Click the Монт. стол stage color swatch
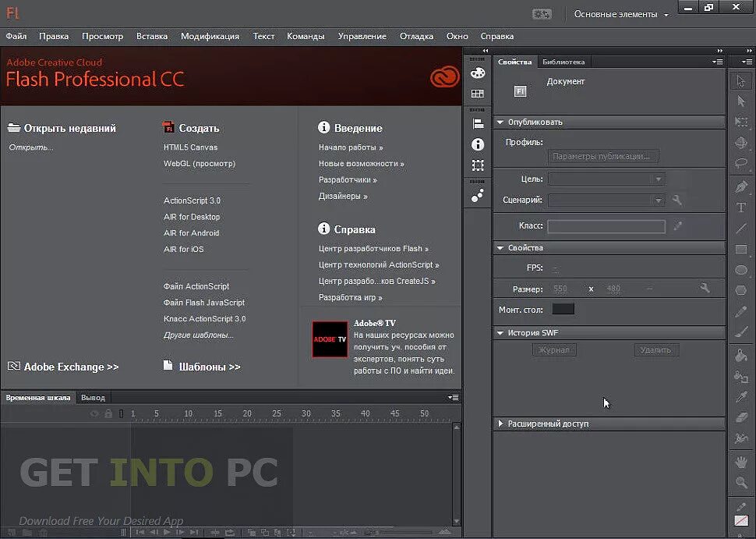Image resolution: width=756 pixels, height=539 pixels. [x=563, y=309]
